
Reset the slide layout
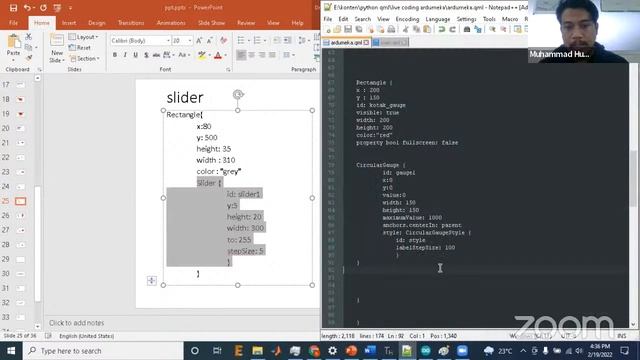point(80,47)
